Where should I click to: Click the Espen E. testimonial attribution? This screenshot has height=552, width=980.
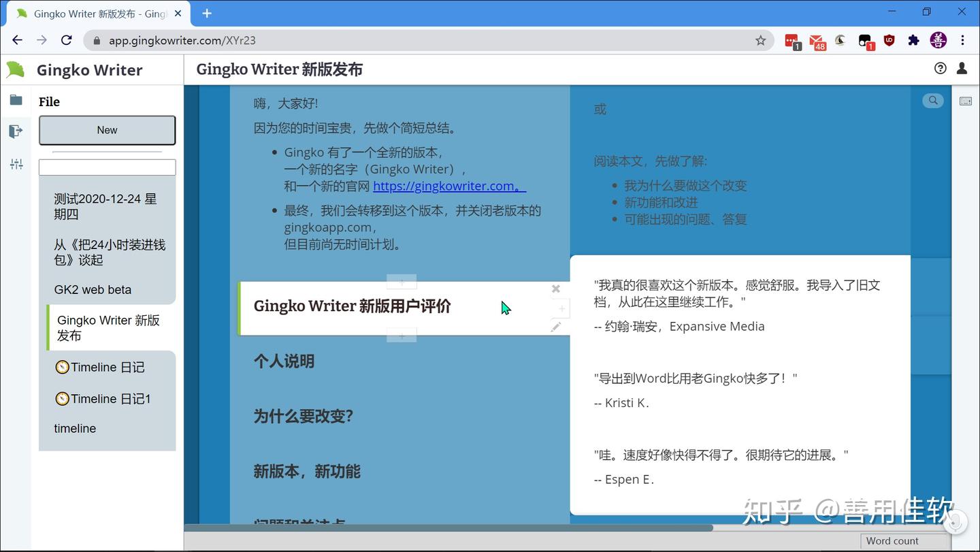coord(624,479)
